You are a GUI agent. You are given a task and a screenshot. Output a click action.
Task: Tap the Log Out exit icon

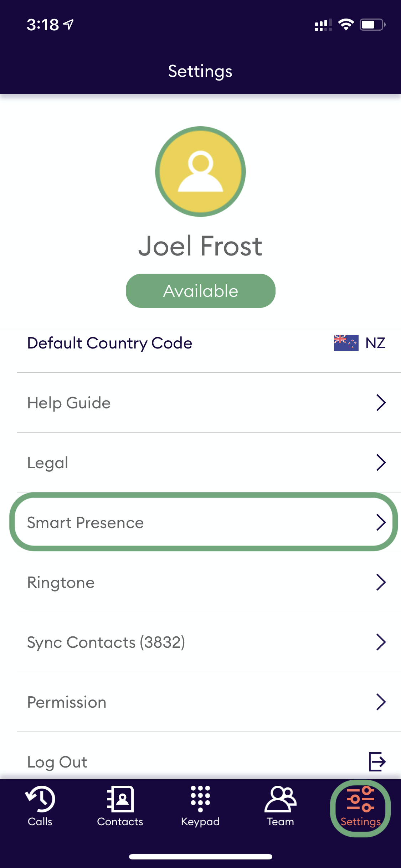coord(377,761)
